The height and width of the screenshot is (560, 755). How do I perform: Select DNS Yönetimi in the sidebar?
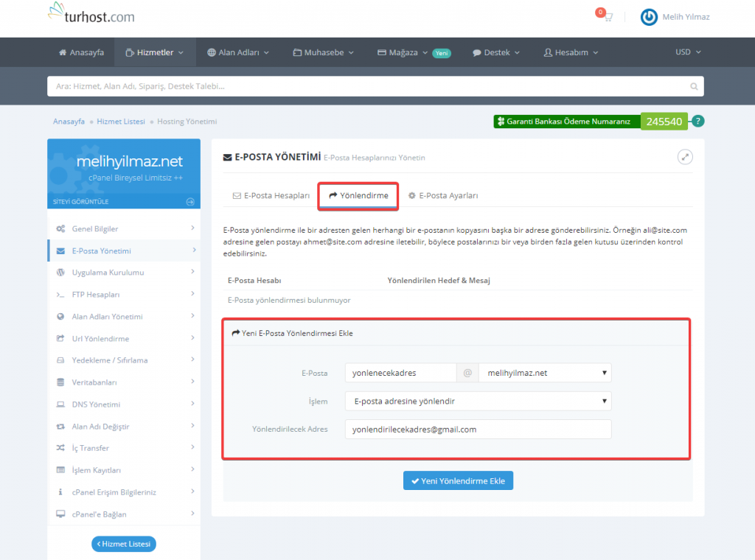coord(96,405)
